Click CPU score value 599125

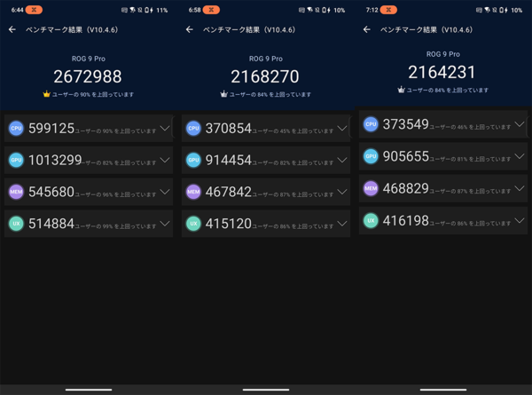[51, 129]
